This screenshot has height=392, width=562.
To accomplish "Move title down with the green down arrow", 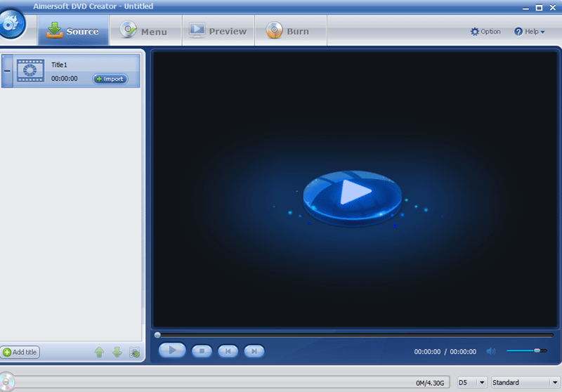I will click(x=117, y=352).
